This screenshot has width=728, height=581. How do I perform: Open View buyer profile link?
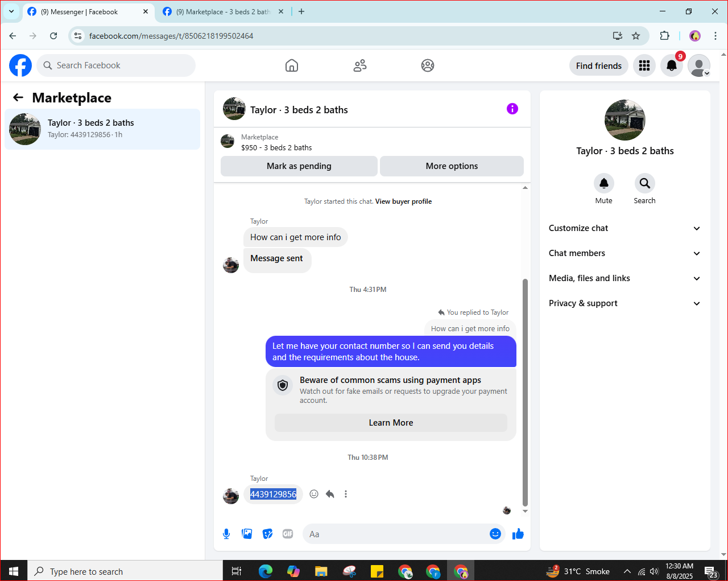click(403, 201)
